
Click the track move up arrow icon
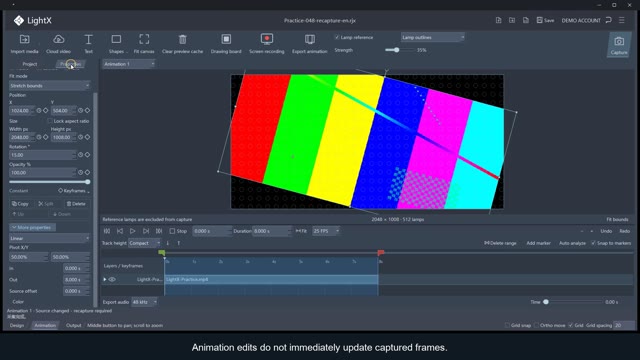pos(178,243)
